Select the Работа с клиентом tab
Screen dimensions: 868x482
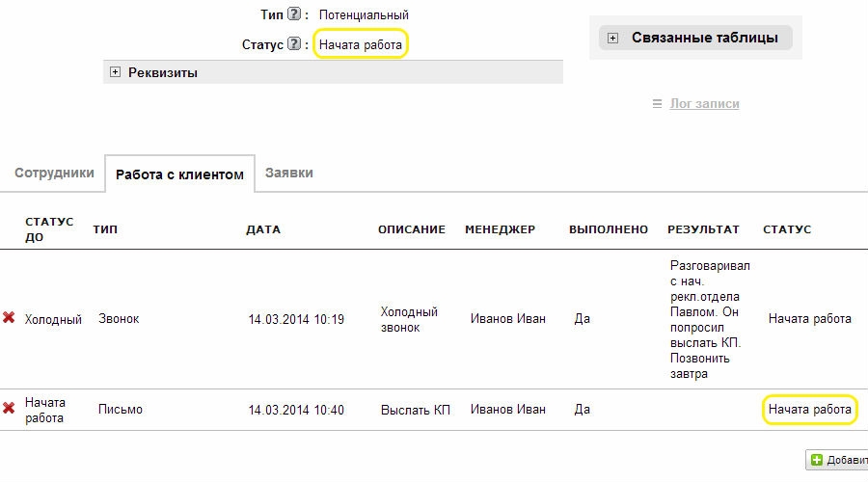click(x=179, y=174)
